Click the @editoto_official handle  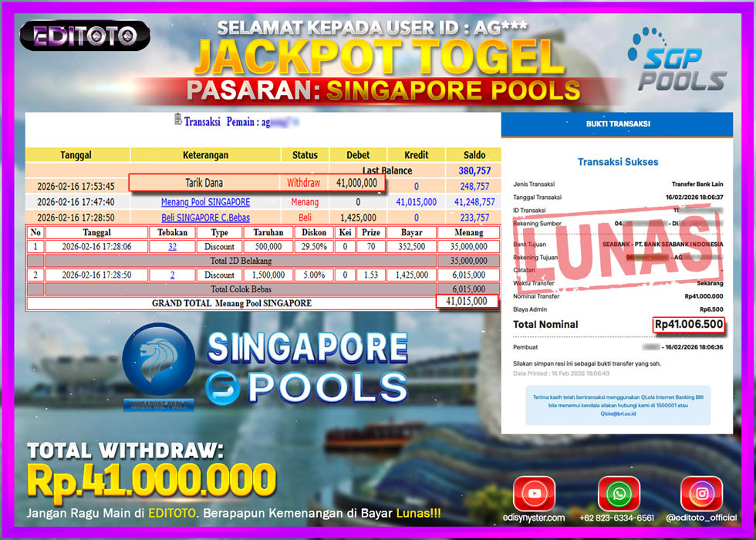pyautogui.click(x=701, y=518)
